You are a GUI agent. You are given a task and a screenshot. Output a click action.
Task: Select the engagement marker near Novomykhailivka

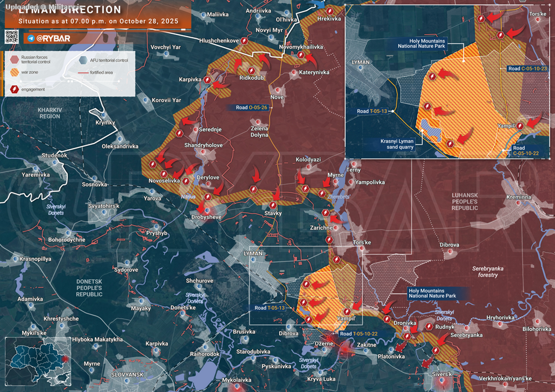point(300,55)
